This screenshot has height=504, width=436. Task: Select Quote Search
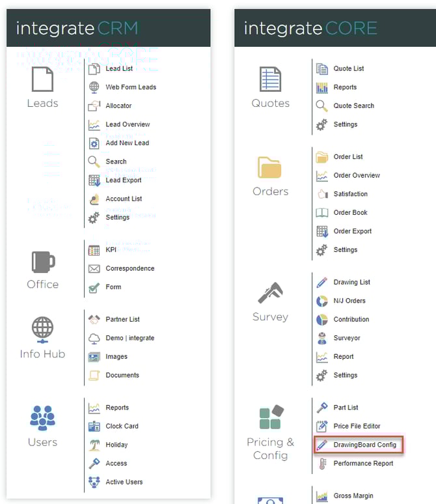(x=353, y=105)
